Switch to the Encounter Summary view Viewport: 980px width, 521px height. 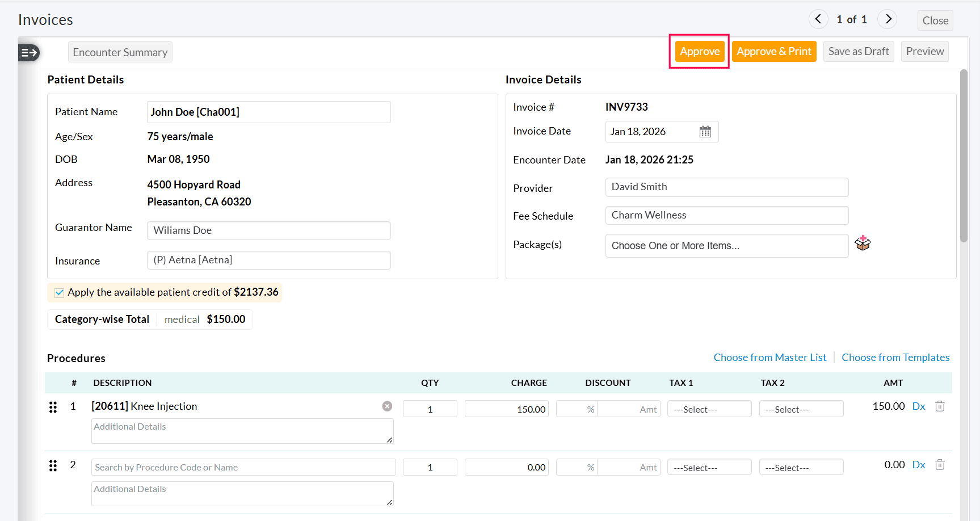(x=120, y=52)
